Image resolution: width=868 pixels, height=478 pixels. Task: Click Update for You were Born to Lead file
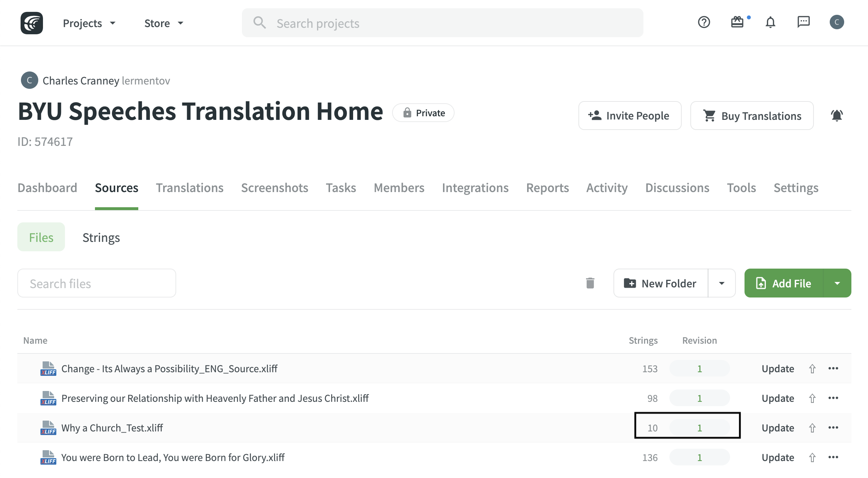click(x=778, y=457)
